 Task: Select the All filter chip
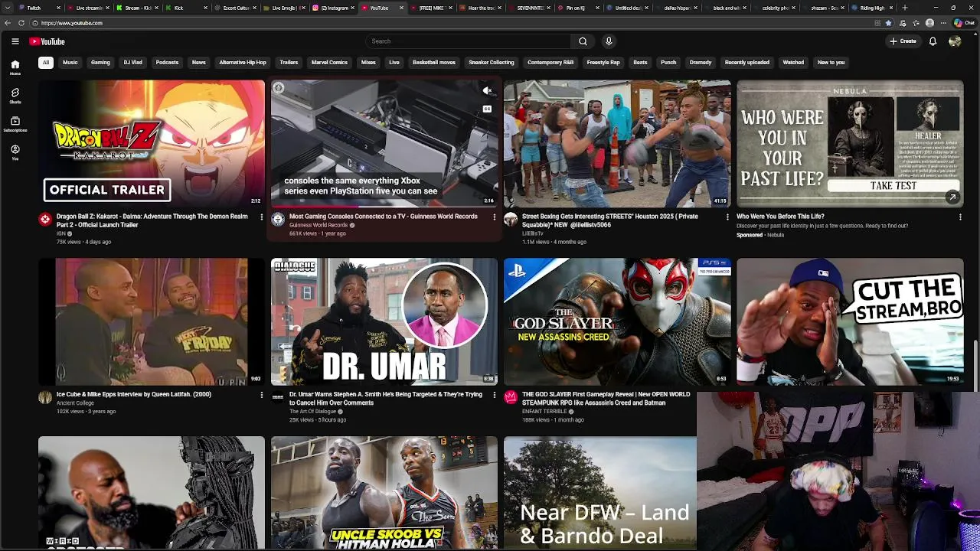tap(46, 63)
